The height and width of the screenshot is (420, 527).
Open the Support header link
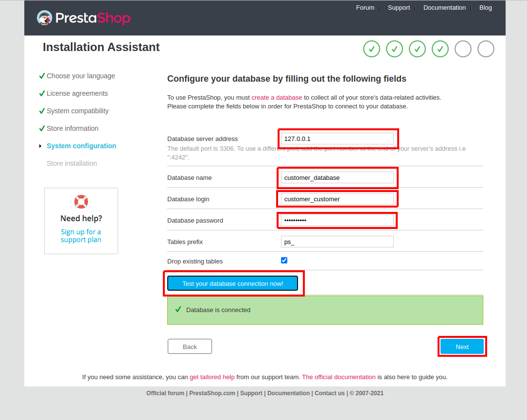pos(399,8)
